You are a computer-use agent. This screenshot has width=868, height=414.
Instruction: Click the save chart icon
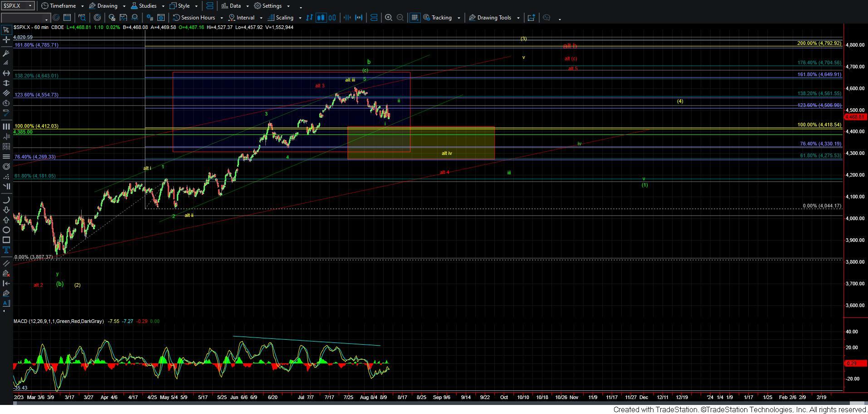point(123,18)
